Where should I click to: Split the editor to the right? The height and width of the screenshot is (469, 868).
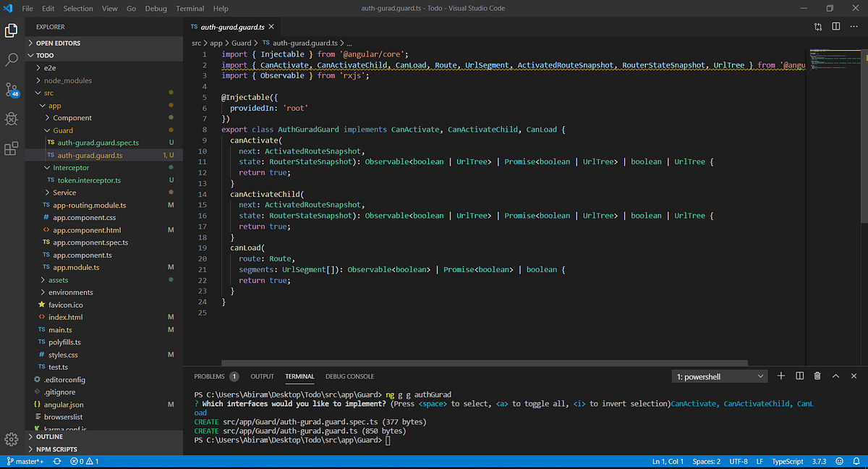tap(836, 26)
